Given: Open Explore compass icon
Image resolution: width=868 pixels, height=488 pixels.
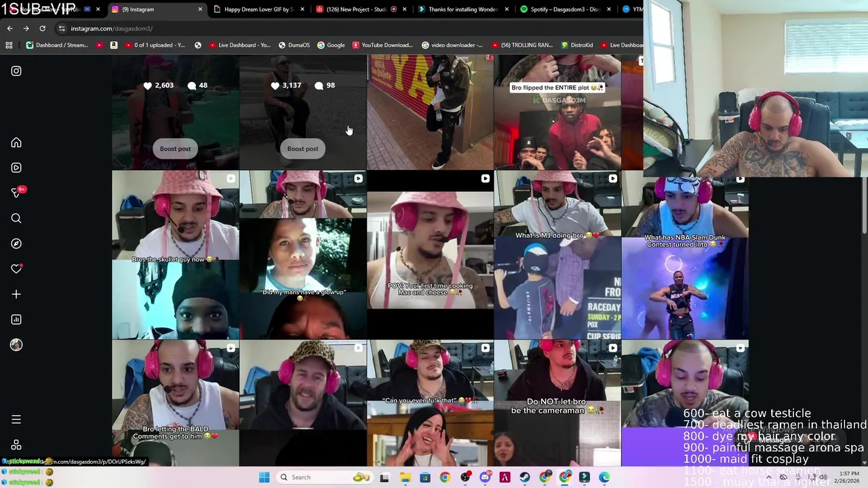Looking at the screenshot, I should click(16, 243).
